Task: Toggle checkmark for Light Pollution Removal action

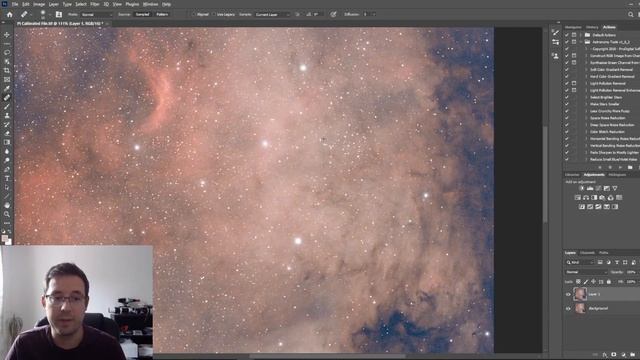Action: point(567,83)
